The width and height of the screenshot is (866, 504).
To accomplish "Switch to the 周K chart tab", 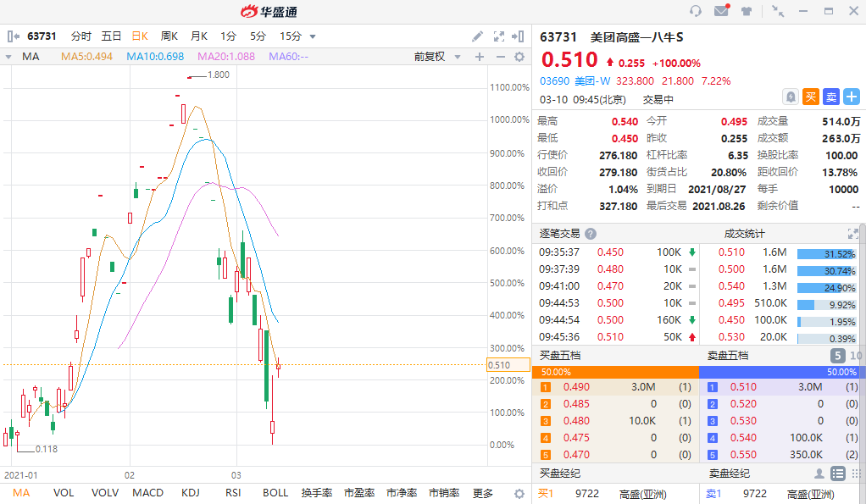I will 169,36.
